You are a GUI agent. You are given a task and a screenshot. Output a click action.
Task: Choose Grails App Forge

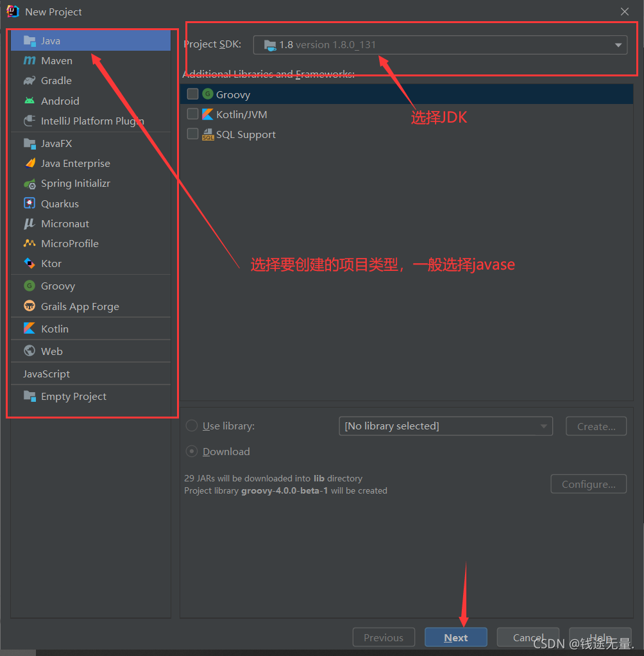coord(90,306)
